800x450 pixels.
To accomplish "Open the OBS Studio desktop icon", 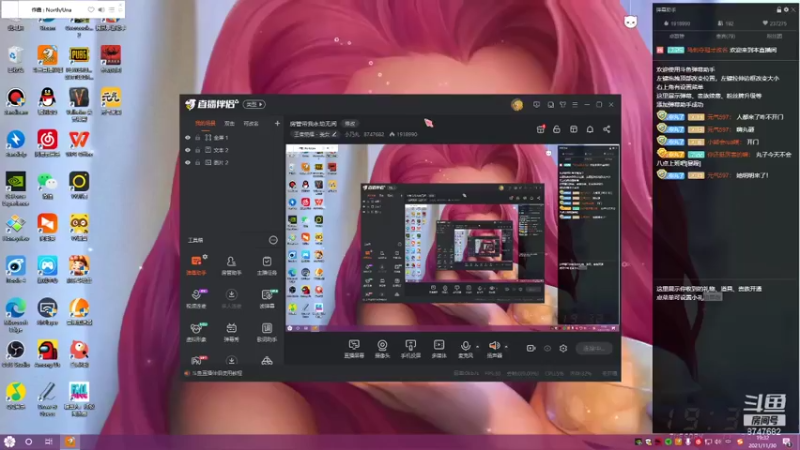I will point(16,353).
